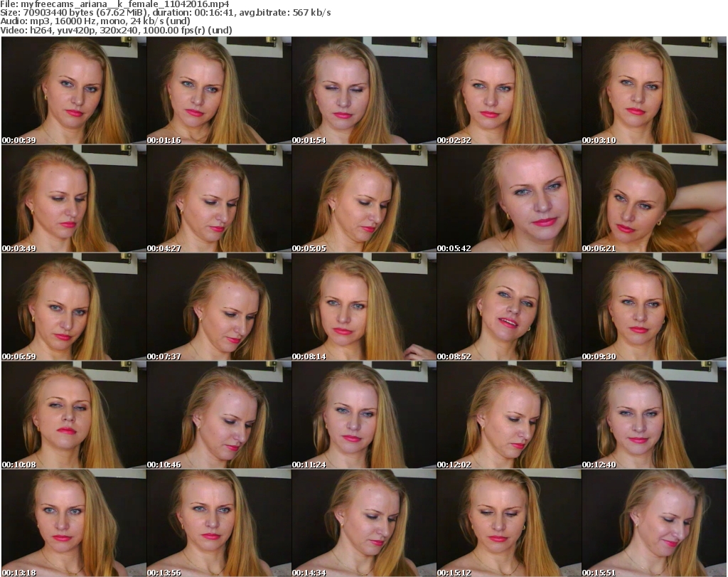This screenshot has width=728, height=577.
Task: Click the duration value 00:16:41
Action: pyautogui.click(x=214, y=13)
